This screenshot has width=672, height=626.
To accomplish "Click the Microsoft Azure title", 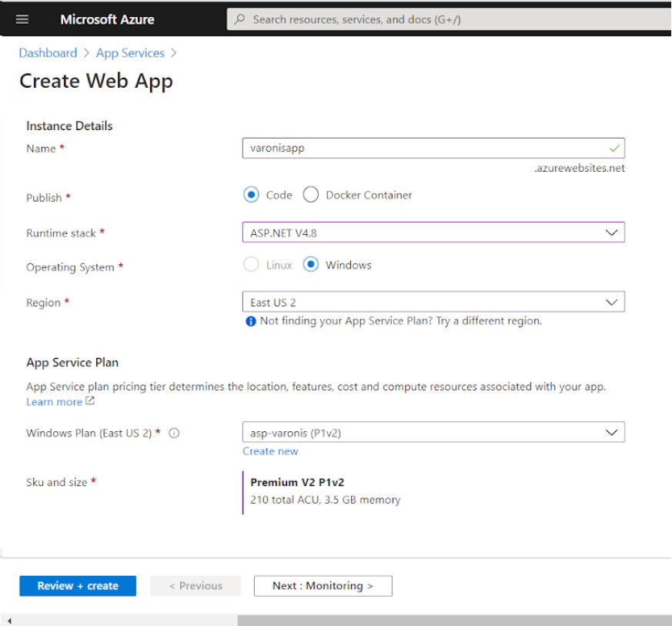I will [107, 20].
